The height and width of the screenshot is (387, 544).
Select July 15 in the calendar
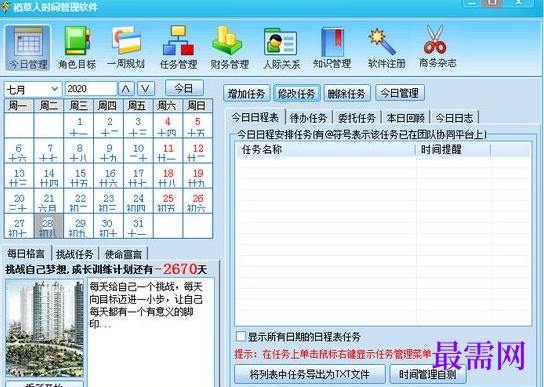(x=79, y=176)
